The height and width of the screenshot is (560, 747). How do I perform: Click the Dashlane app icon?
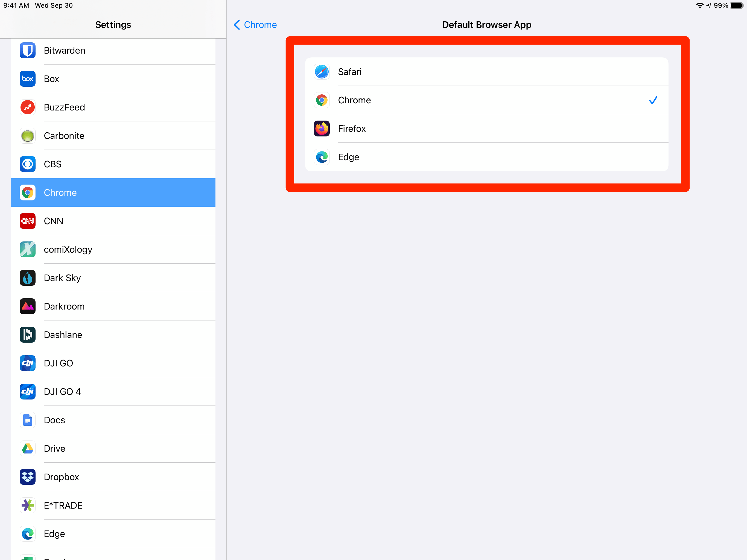(x=27, y=335)
